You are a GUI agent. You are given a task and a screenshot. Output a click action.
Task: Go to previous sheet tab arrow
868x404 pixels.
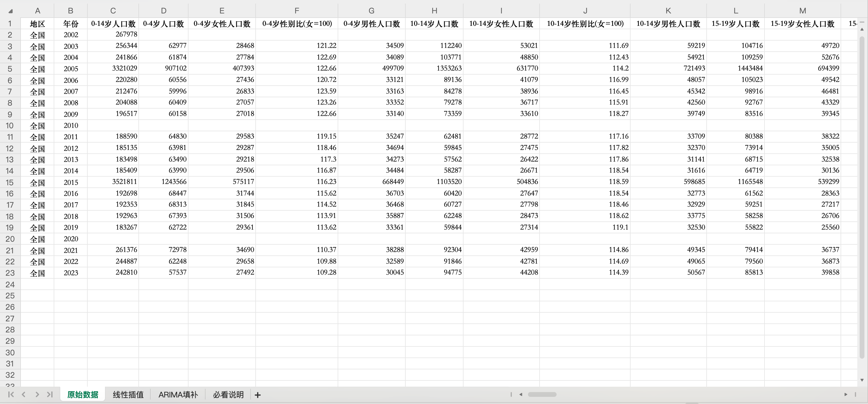pyautogui.click(x=24, y=394)
